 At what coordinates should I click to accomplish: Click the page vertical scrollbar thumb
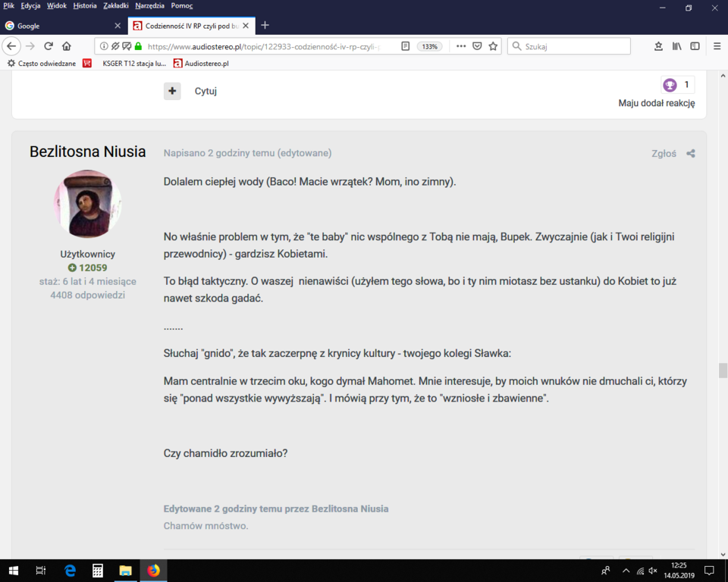point(723,371)
